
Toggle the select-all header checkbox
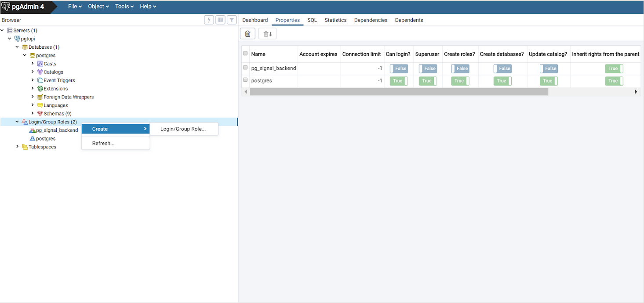pos(245,54)
